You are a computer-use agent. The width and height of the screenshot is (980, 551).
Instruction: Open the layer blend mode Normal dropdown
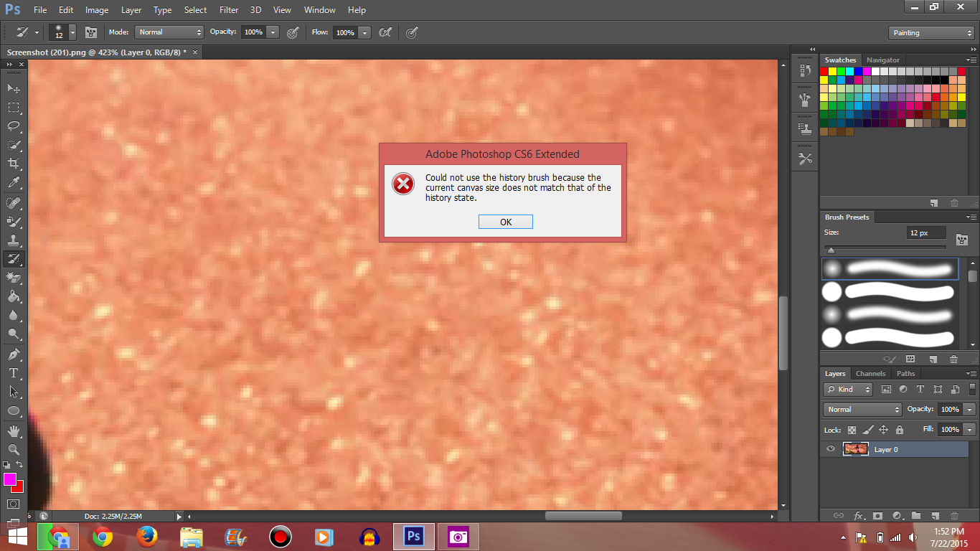tap(862, 409)
